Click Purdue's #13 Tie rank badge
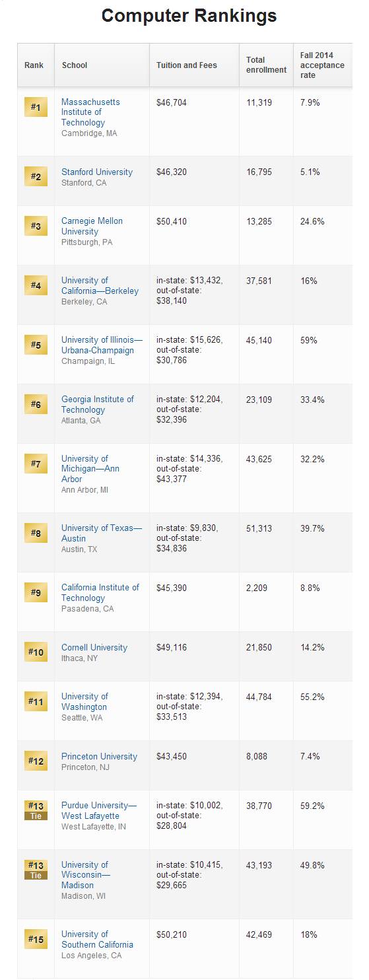The height and width of the screenshot is (980, 369). click(x=36, y=810)
